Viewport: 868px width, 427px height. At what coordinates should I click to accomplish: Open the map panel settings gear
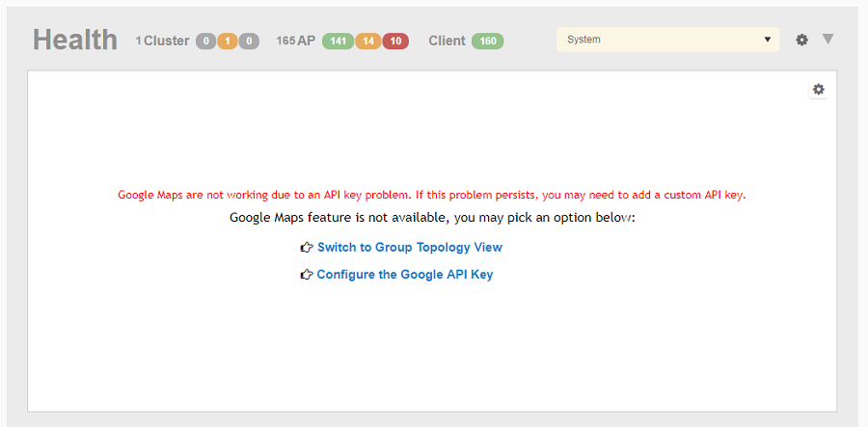pyautogui.click(x=819, y=90)
